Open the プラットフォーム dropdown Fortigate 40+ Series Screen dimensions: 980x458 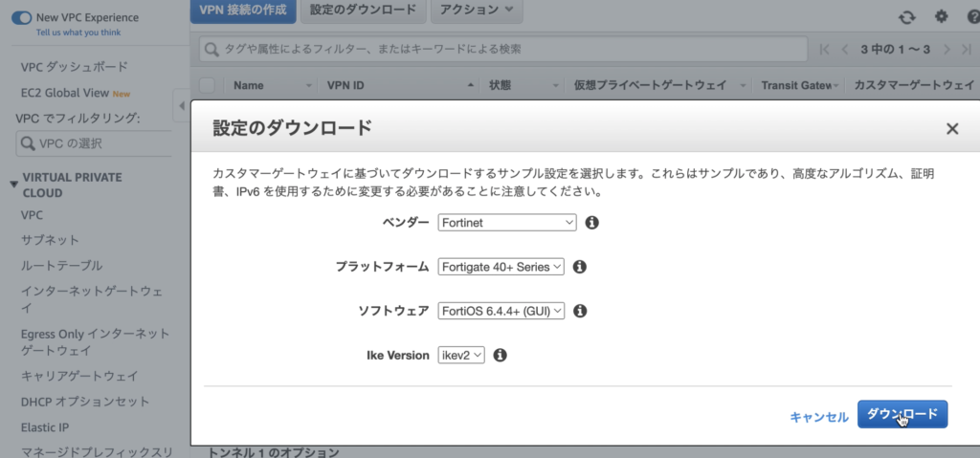[501, 267]
